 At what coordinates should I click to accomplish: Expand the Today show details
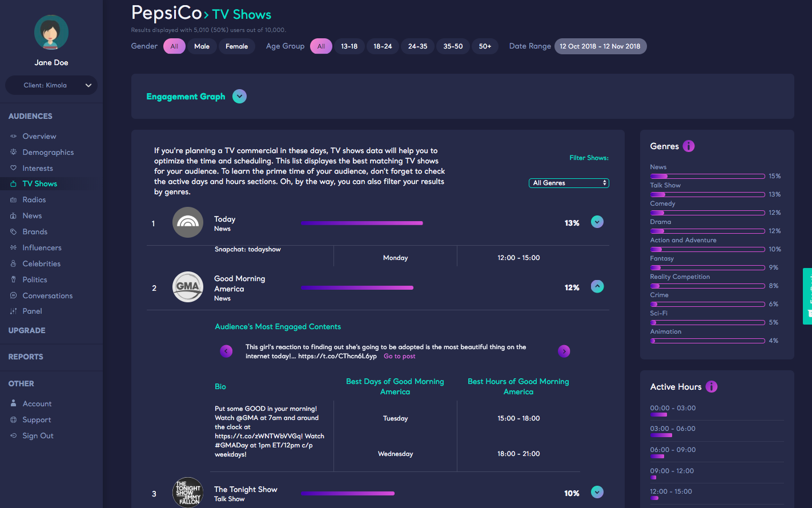point(597,222)
